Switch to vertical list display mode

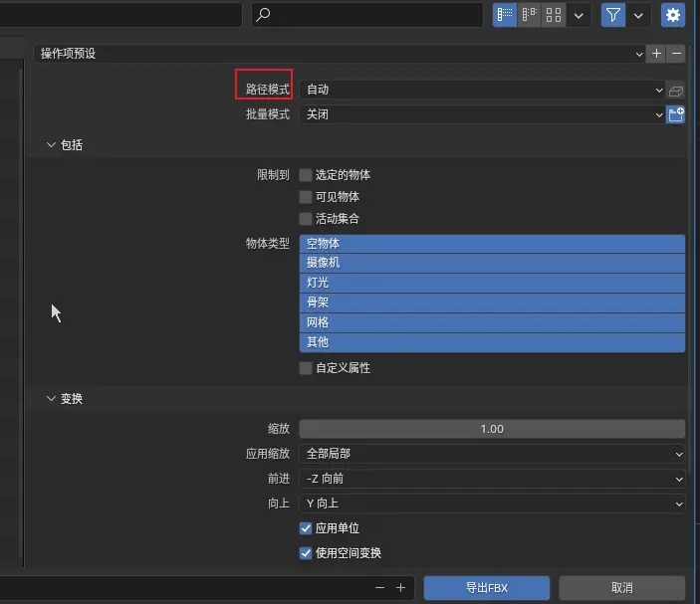click(x=505, y=15)
